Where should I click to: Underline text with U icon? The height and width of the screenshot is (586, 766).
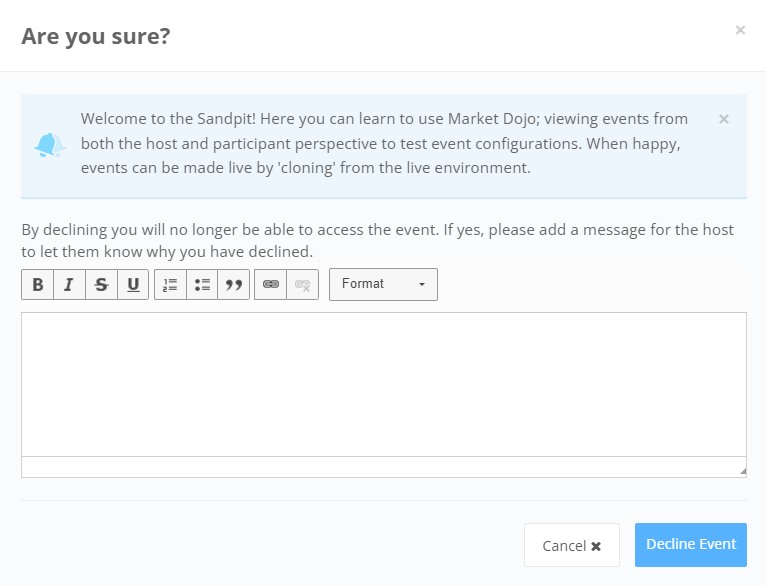tap(133, 284)
